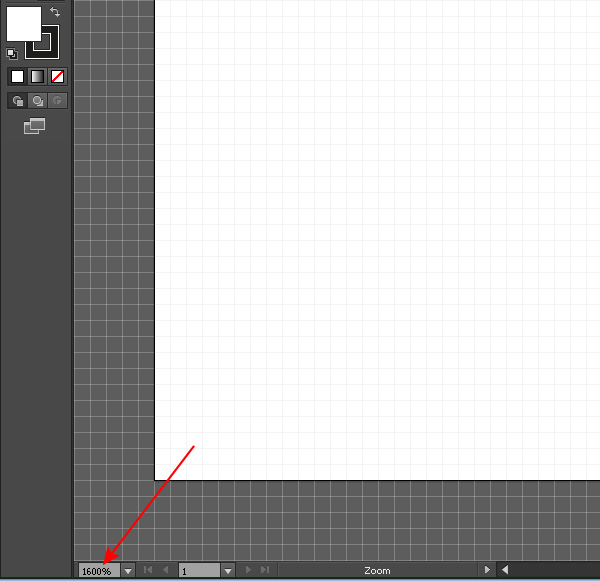Go to last artboard button
Viewport: 600px width, 581px height.
[265, 570]
